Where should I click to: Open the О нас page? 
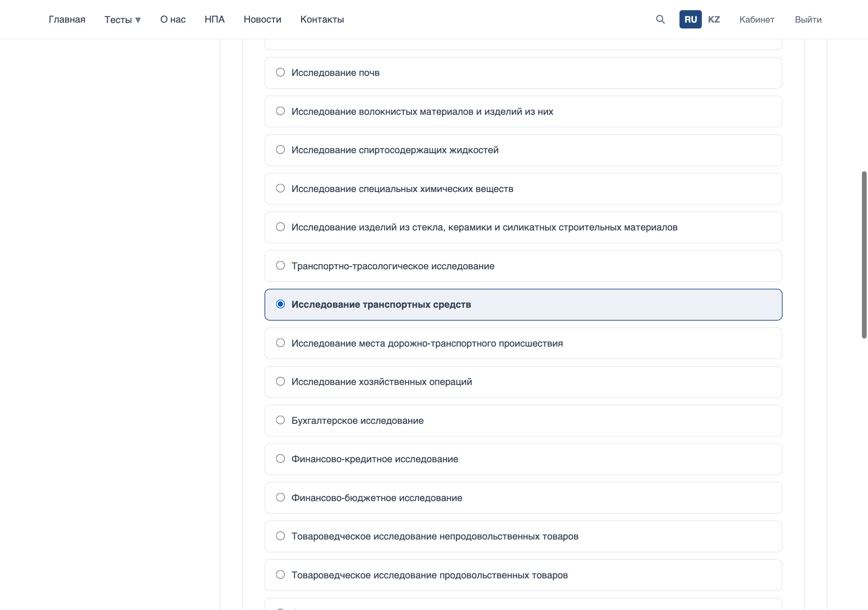tap(173, 19)
